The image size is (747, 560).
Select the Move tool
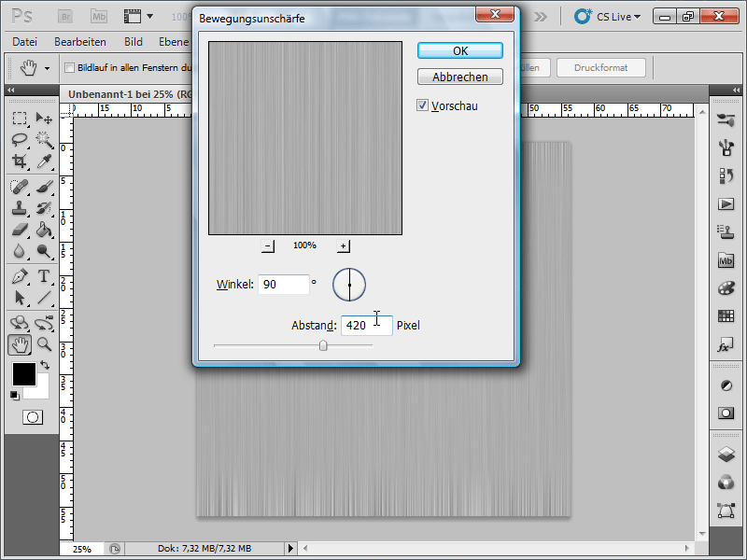pos(44,118)
